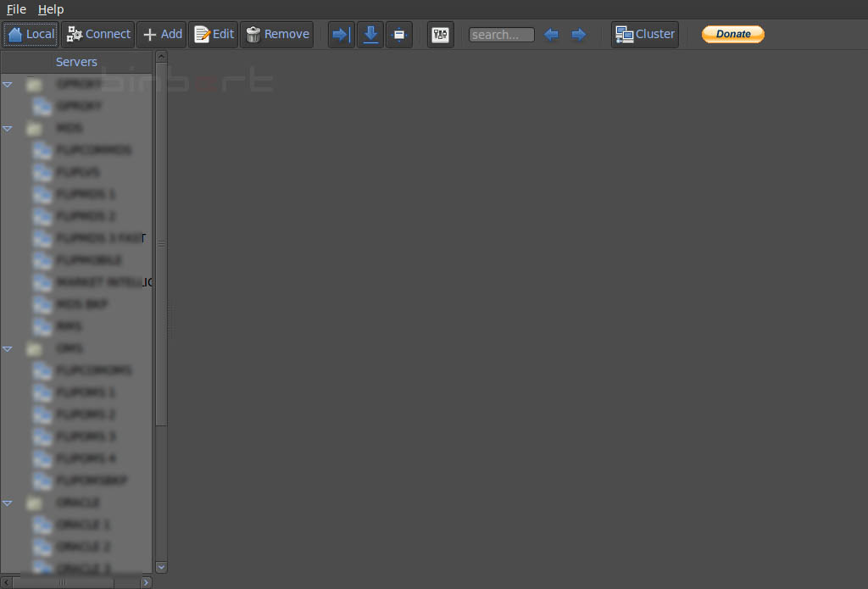Click the server tree scroll-down arrow
868x589 pixels.
pyautogui.click(x=161, y=567)
